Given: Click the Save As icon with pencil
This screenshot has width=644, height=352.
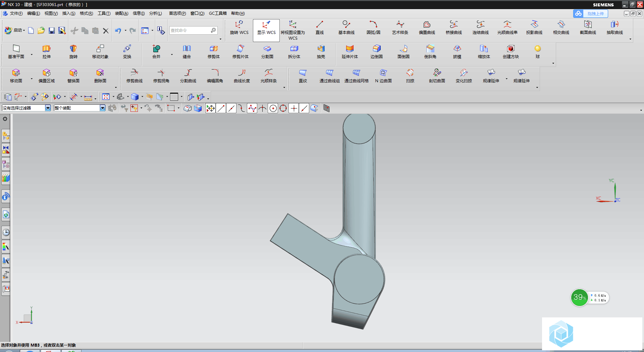Looking at the screenshot, I should 62,31.
